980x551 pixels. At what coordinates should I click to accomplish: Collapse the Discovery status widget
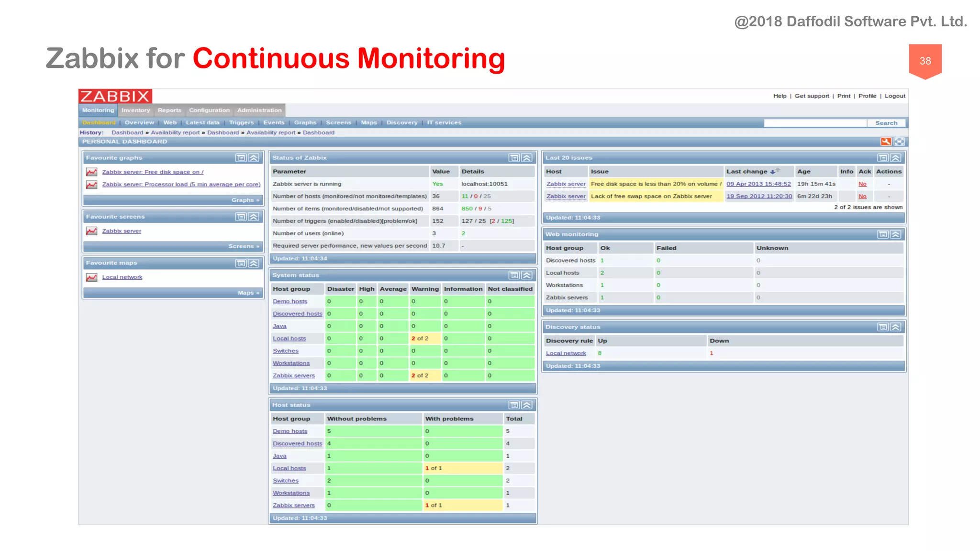[896, 327]
